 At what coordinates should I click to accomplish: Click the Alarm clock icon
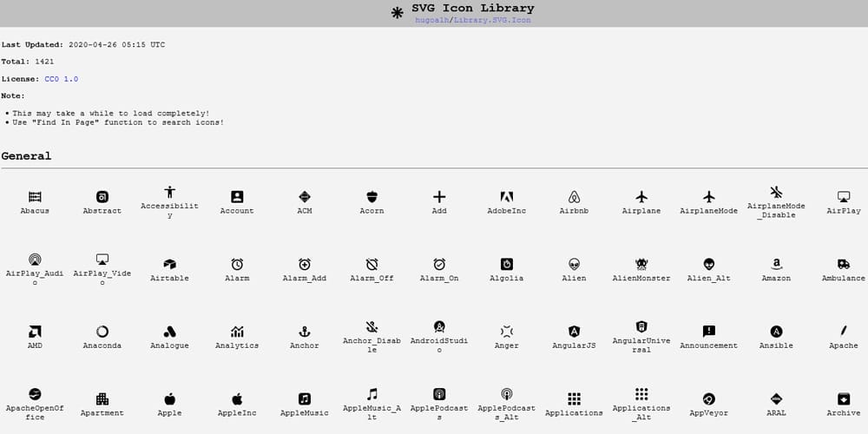coord(237,264)
